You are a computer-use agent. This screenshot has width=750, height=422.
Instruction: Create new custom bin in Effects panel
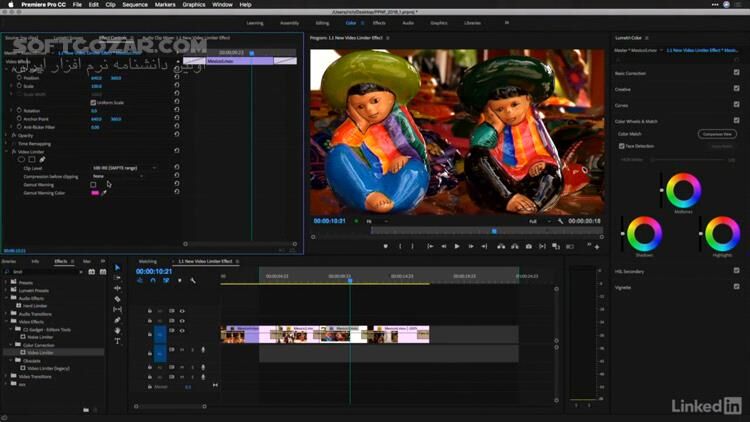pyautogui.click(x=86, y=410)
